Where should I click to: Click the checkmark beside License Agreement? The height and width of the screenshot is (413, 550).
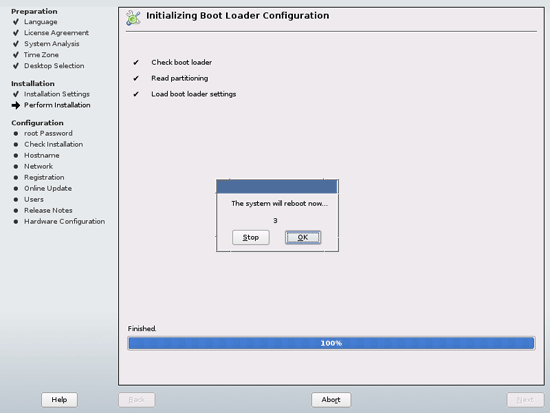click(x=16, y=33)
